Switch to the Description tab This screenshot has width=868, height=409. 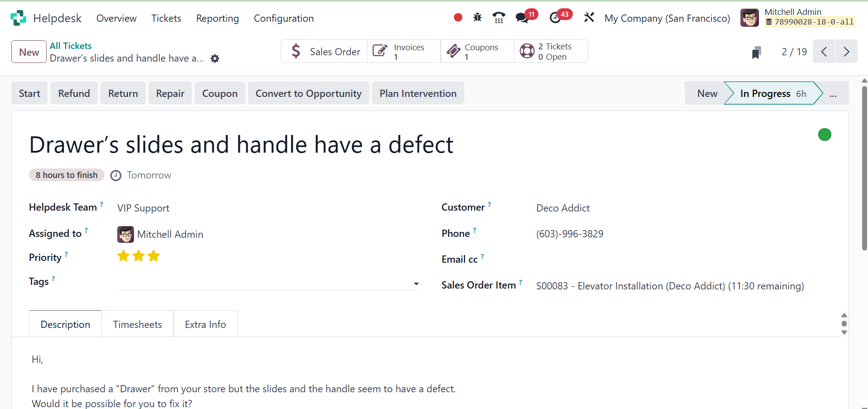click(x=65, y=324)
